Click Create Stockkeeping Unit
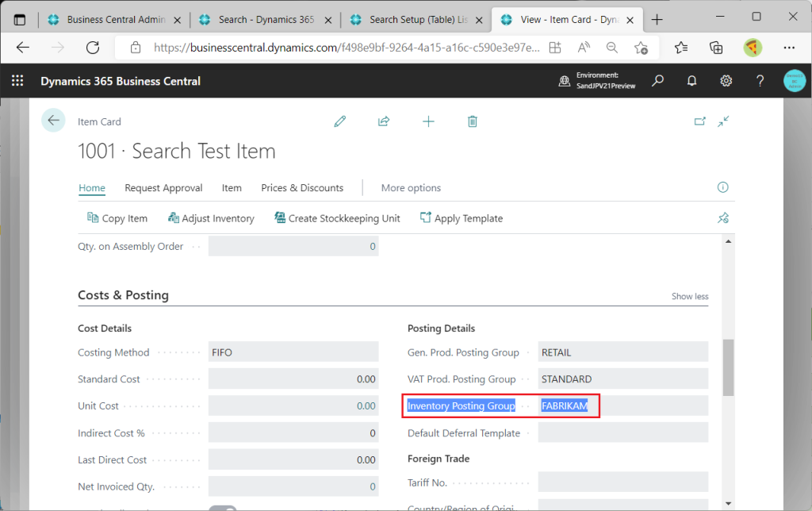 point(337,218)
